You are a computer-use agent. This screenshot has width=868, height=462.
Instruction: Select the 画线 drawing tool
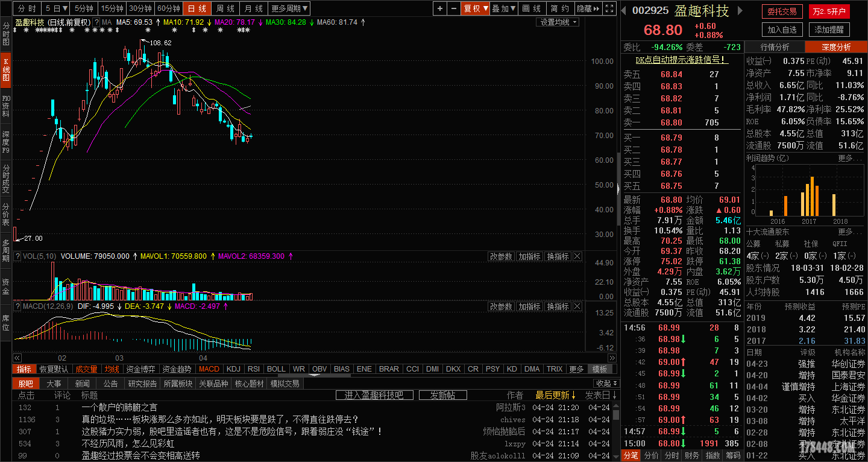coord(532,8)
